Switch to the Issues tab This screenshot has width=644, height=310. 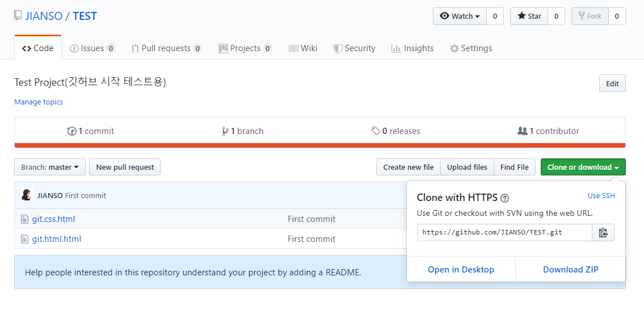[x=92, y=48]
